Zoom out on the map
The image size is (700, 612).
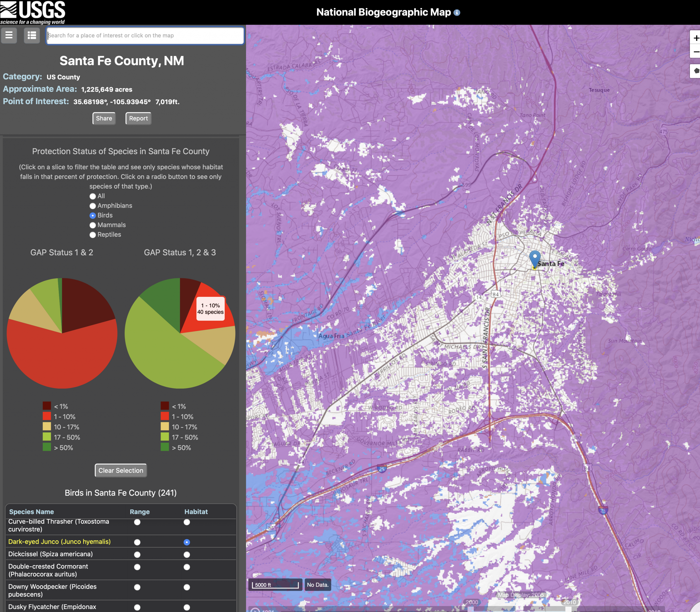pyautogui.click(x=696, y=52)
